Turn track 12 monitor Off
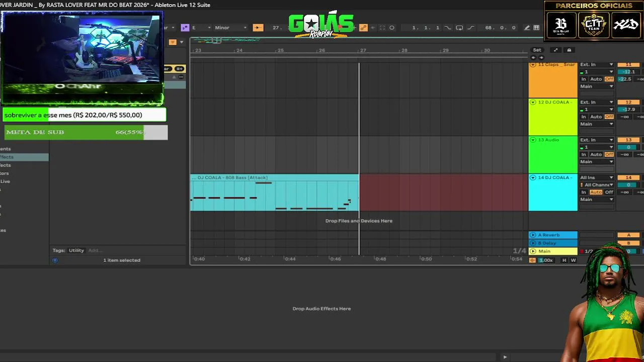Image resolution: width=644 pixels, height=362 pixels. pos(609,117)
